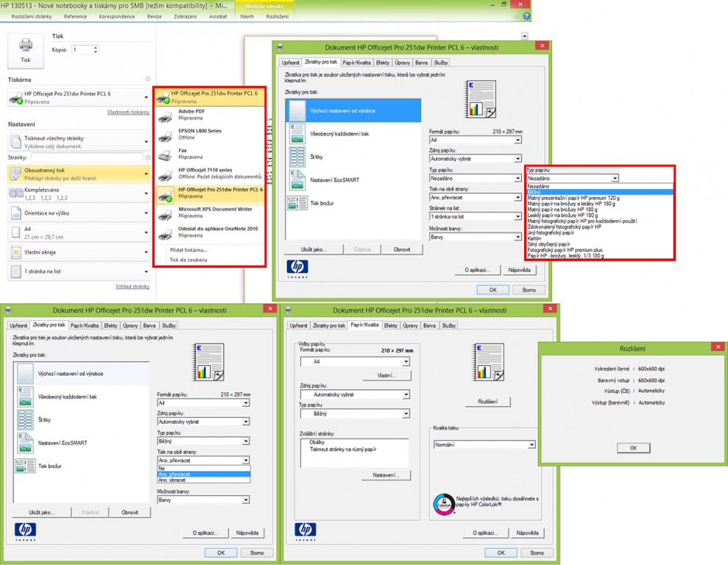Select Všeobecný každodenní tisk in upper properties dialog

[x=353, y=134]
